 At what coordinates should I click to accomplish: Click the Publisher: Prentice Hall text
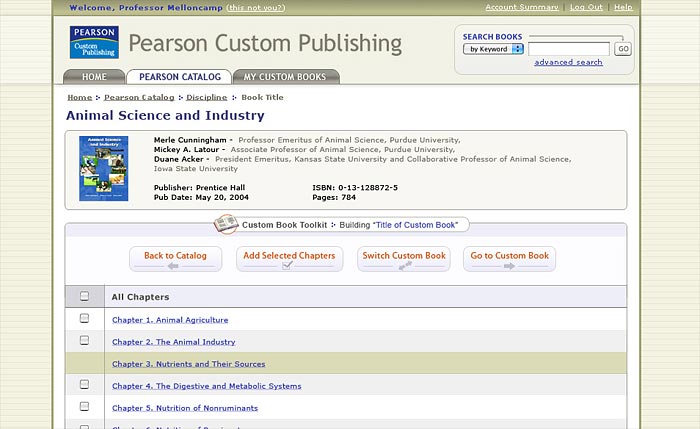pos(199,188)
